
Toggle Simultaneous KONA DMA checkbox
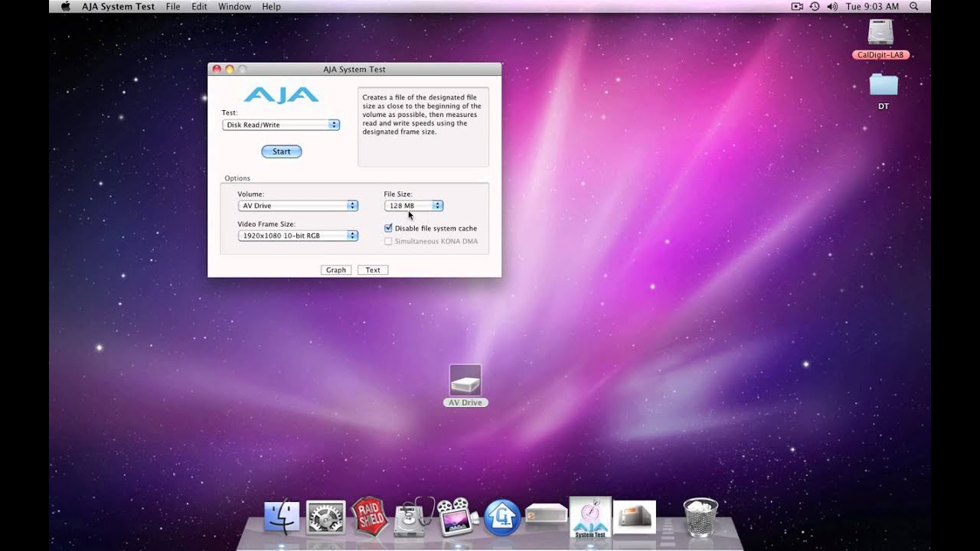point(388,241)
